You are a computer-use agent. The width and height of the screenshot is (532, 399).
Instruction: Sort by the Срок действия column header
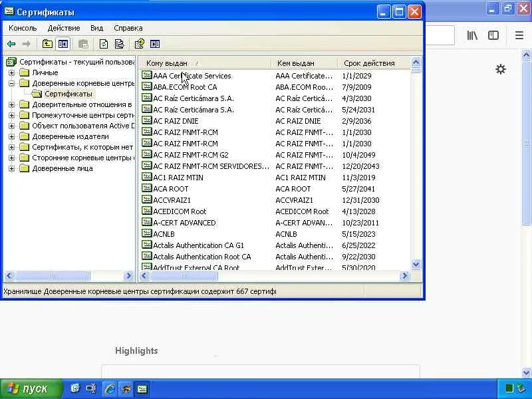374,63
